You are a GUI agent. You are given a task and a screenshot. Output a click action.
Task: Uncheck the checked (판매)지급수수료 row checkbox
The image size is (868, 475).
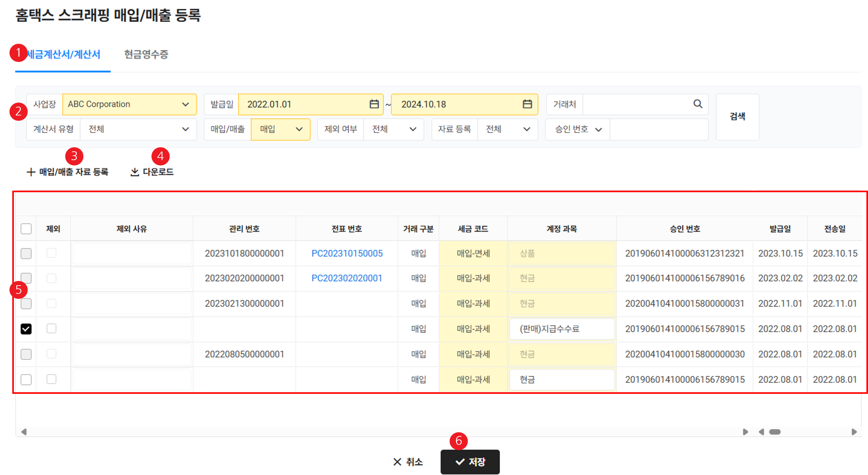26,329
